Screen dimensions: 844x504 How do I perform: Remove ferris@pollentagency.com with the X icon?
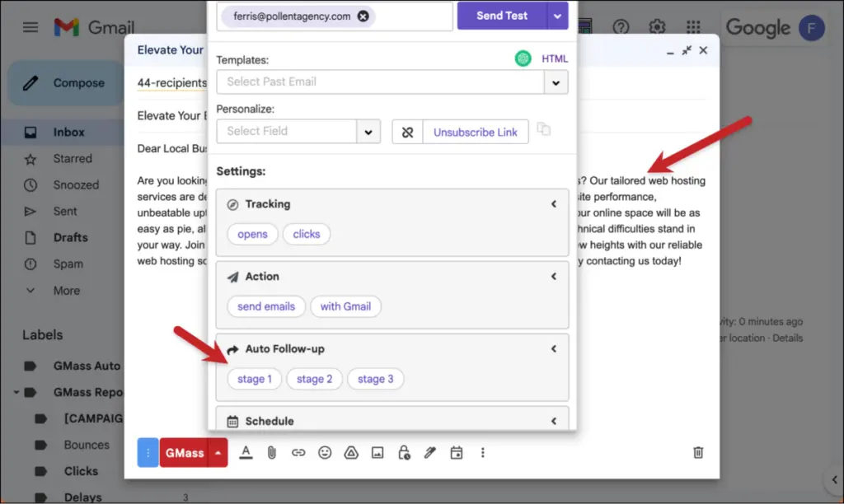pyautogui.click(x=363, y=16)
